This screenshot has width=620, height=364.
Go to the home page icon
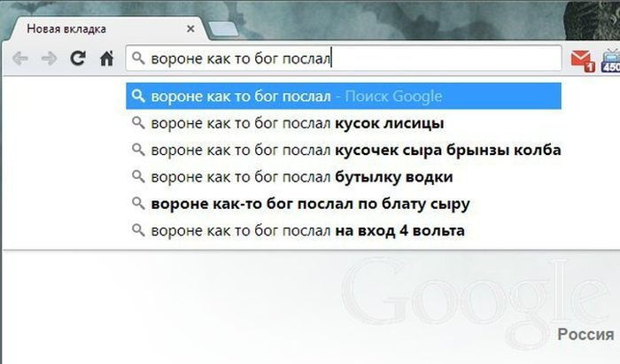tap(106, 58)
